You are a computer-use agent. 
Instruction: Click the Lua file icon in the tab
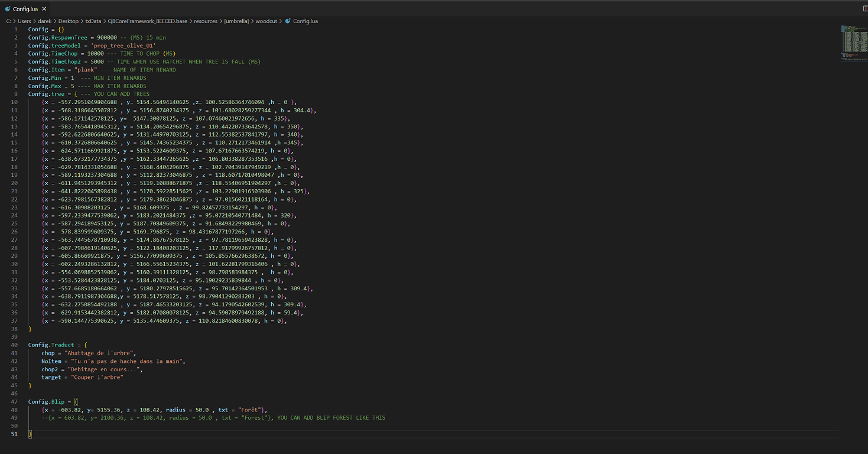click(7, 9)
